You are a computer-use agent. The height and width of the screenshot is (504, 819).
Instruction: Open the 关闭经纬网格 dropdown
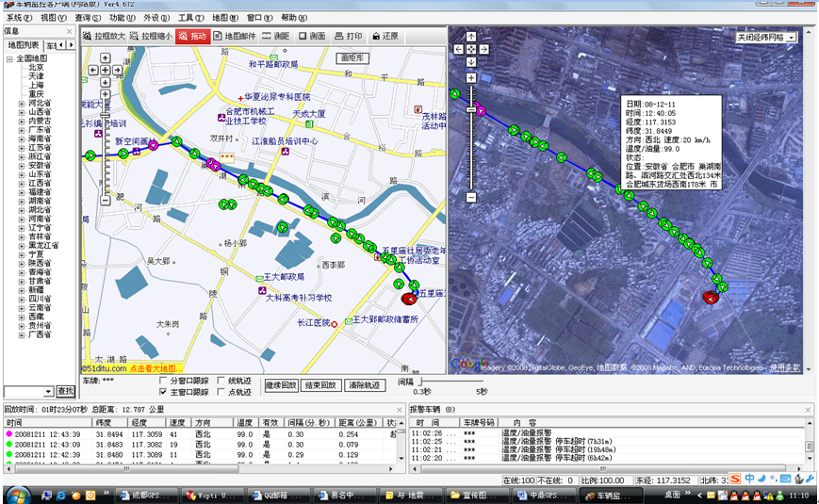(765, 37)
